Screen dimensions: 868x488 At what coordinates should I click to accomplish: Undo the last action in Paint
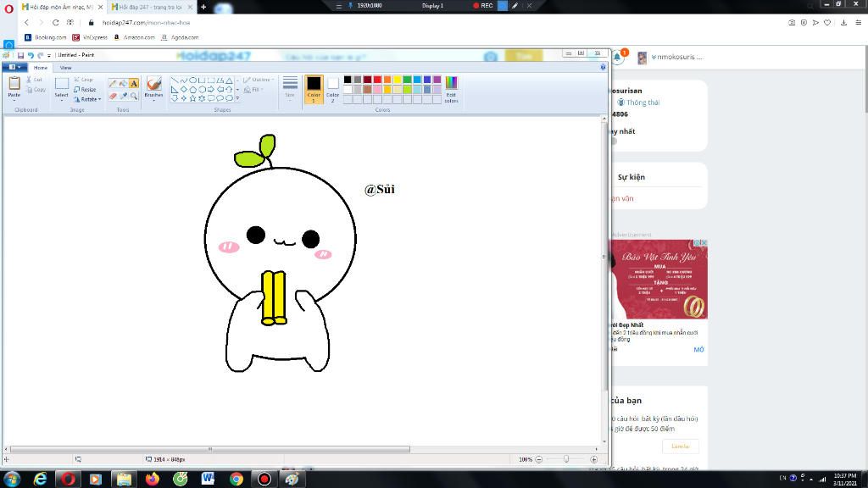pyautogui.click(x=31, y=55)
